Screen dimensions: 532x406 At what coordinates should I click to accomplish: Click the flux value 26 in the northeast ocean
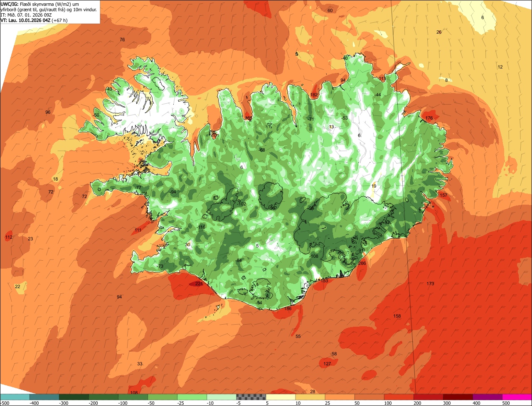pos(439,32)
